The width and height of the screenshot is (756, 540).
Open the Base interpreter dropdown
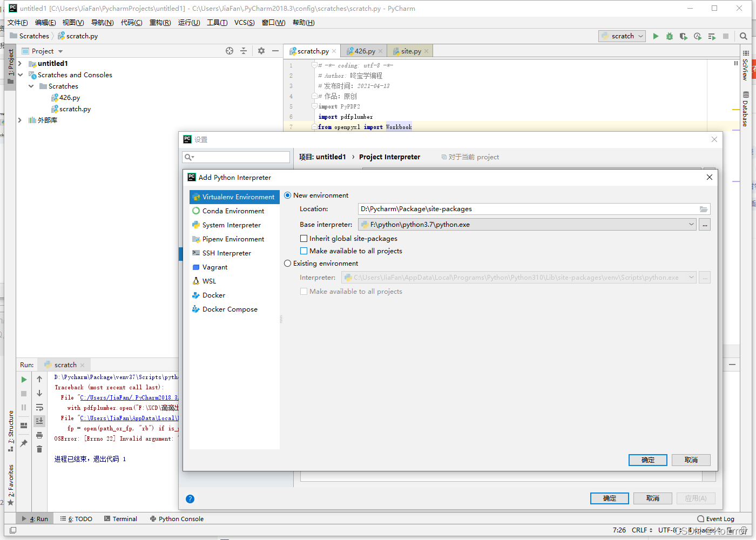[x=691, y=225]
